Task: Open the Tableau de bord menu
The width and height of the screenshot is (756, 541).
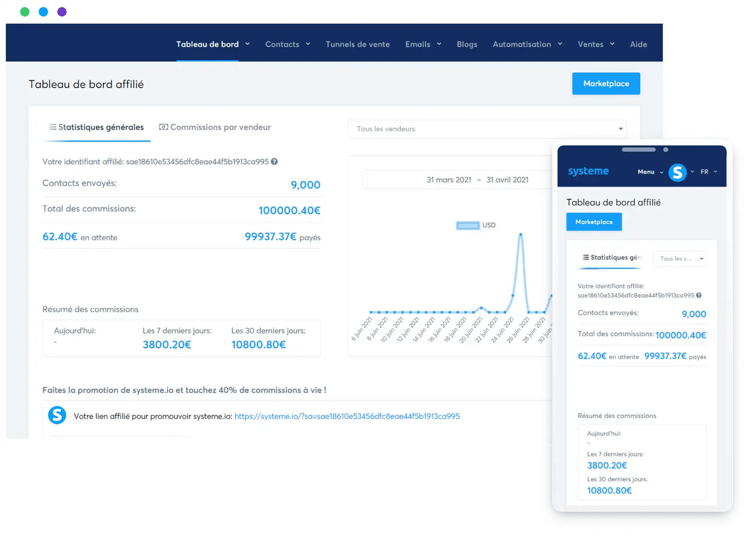Action: tap(207, 44)
